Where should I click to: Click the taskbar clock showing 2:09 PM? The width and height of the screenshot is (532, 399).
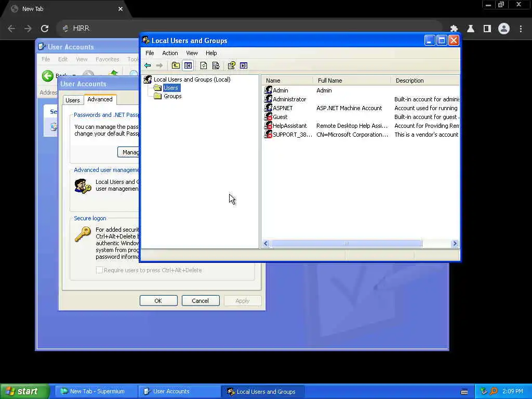point(513,391)
